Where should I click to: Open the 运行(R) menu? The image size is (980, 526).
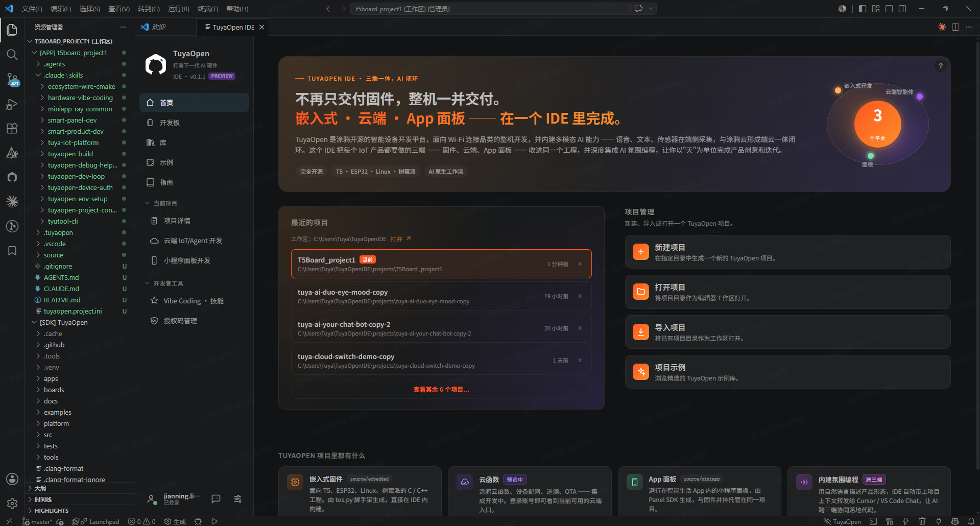point(178,9)
